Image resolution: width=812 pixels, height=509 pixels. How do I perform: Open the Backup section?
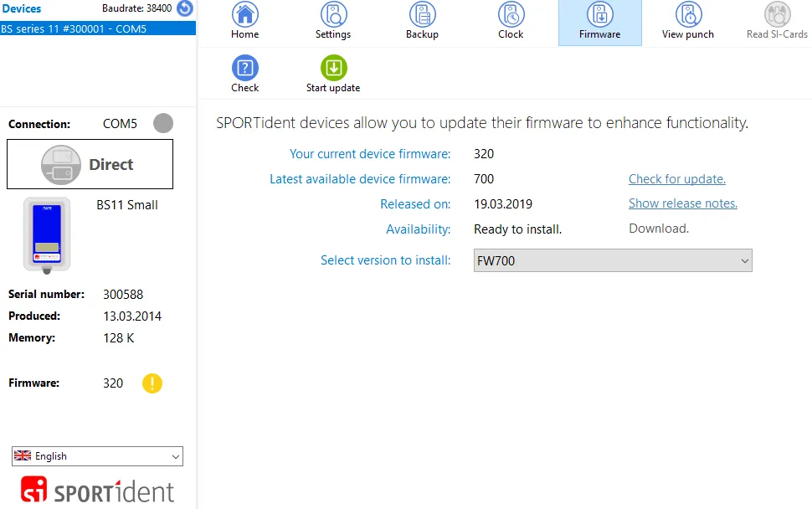coord(422,21)
